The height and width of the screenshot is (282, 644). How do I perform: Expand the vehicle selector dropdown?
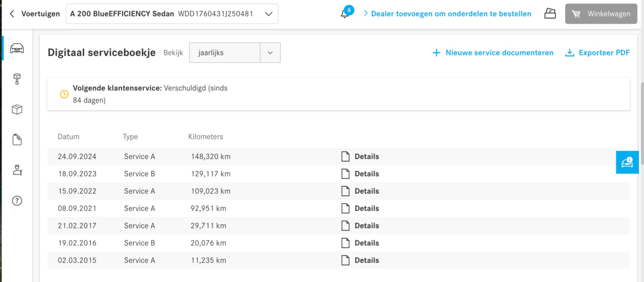coord(268,14)
